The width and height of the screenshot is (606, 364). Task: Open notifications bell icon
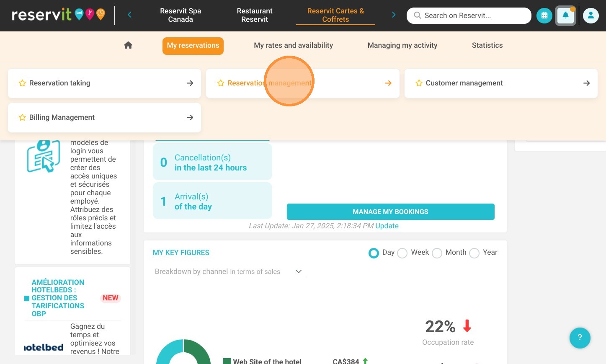(565, 15)
